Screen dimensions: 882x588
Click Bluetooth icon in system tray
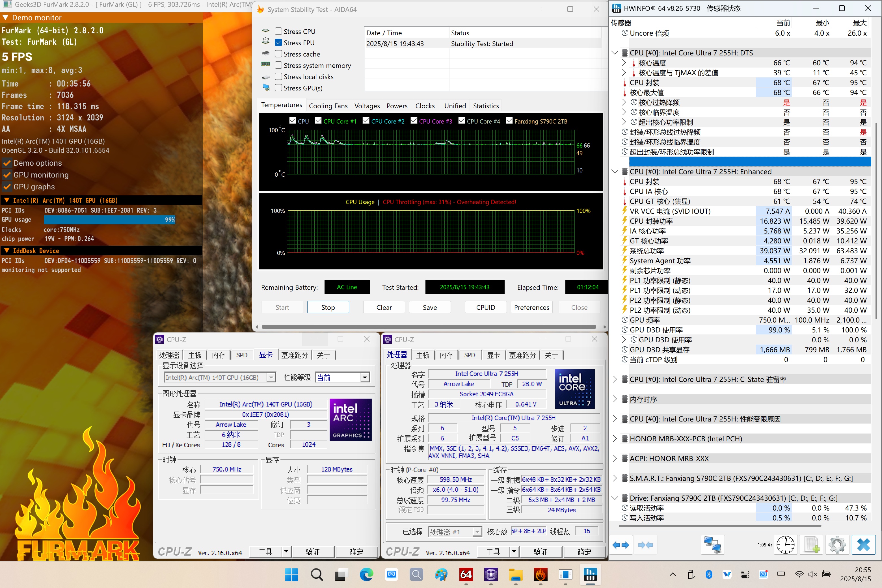[x=709, y=574]
